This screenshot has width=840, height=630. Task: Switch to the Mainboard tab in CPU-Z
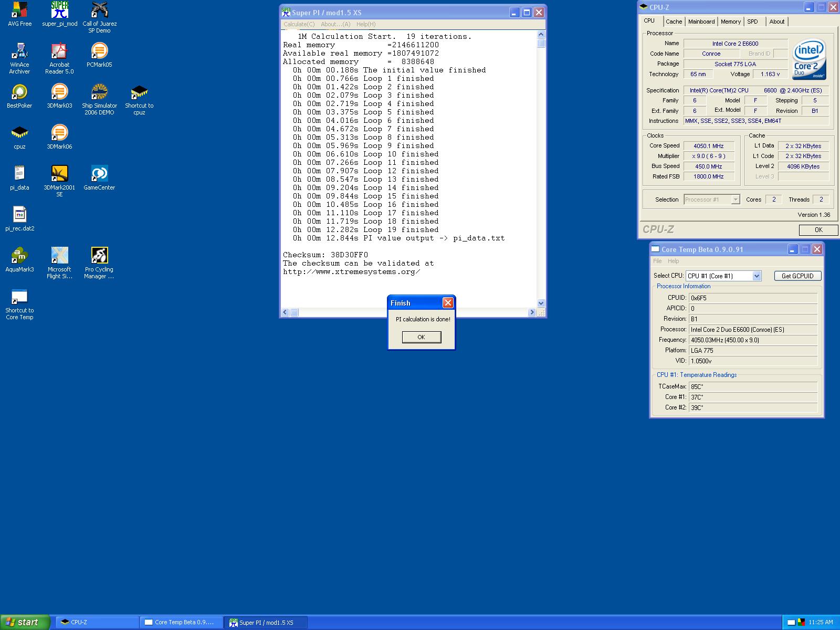701,22
